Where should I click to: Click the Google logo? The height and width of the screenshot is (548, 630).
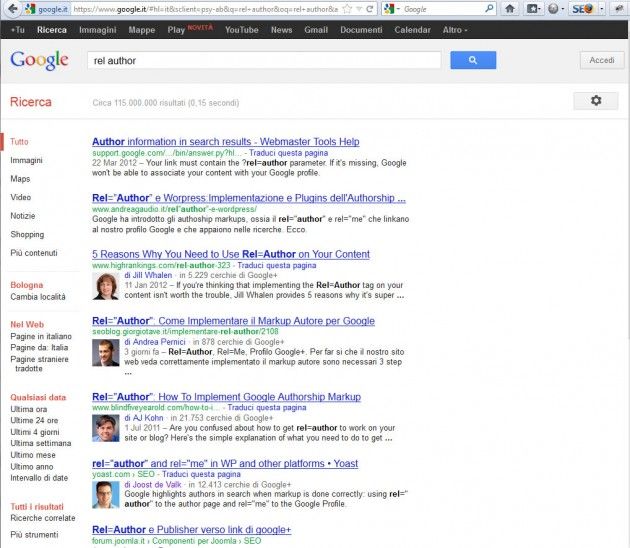coord(39,60)
